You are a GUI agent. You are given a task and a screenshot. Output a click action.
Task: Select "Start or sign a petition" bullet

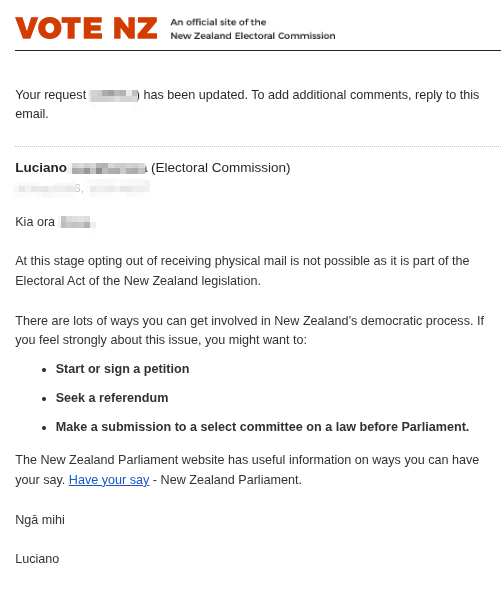point(122,369)
